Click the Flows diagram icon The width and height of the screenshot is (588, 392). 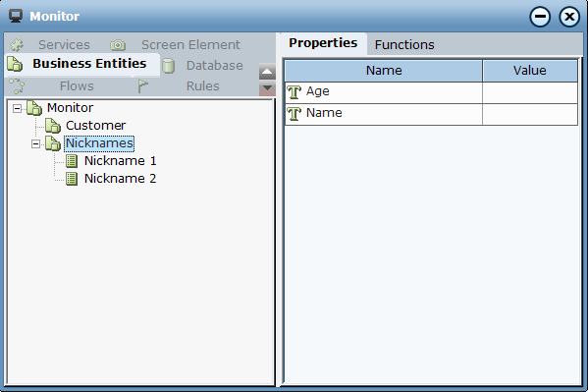click(x=17, y=86)
